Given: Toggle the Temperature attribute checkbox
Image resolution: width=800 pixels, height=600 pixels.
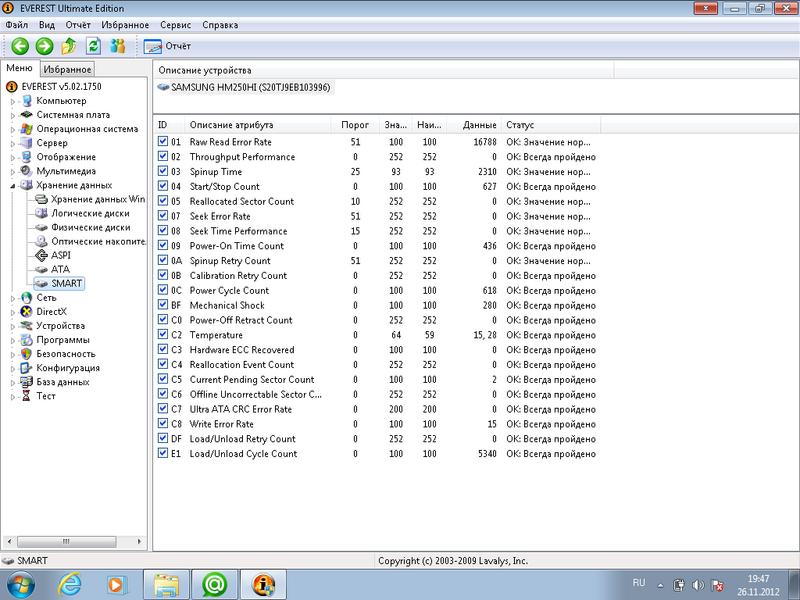Looking at the screenshot, I should tap(163, 334).
